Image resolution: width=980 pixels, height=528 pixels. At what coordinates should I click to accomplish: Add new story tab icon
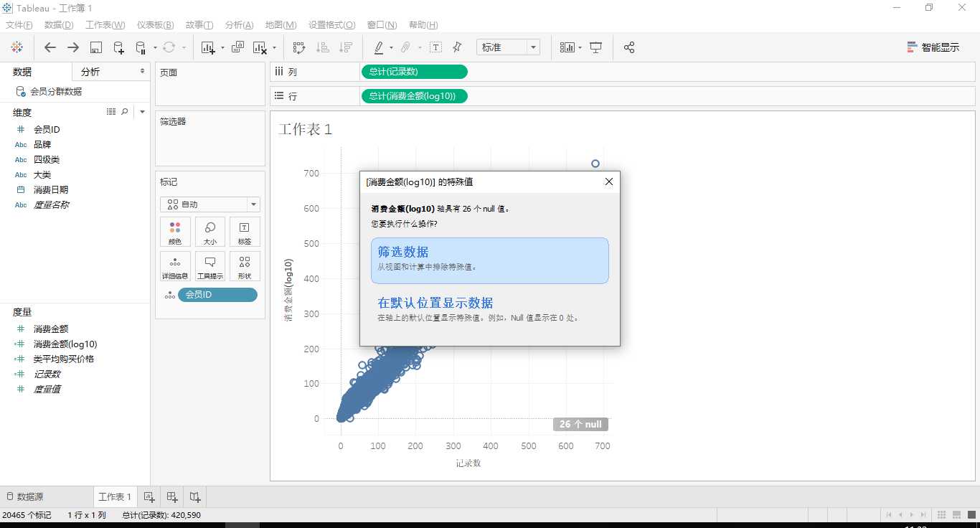tap(195, 496)
